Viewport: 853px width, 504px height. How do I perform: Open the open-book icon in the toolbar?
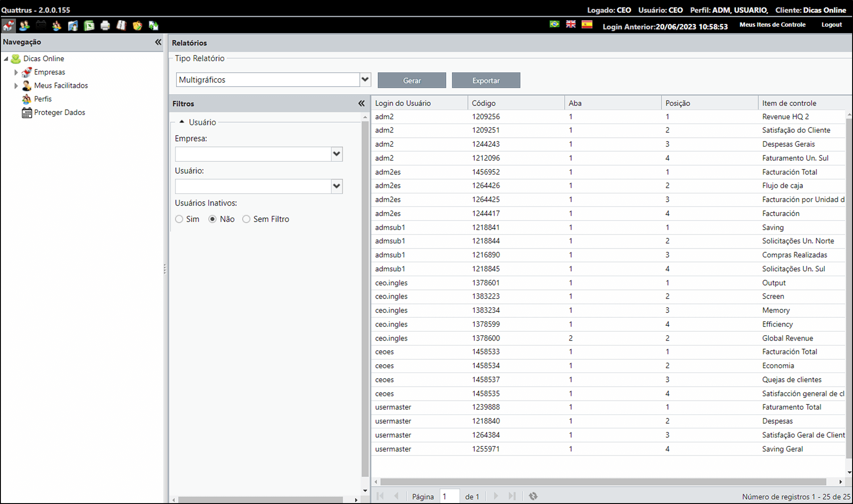pyautogui.click(x=121, y=25)
